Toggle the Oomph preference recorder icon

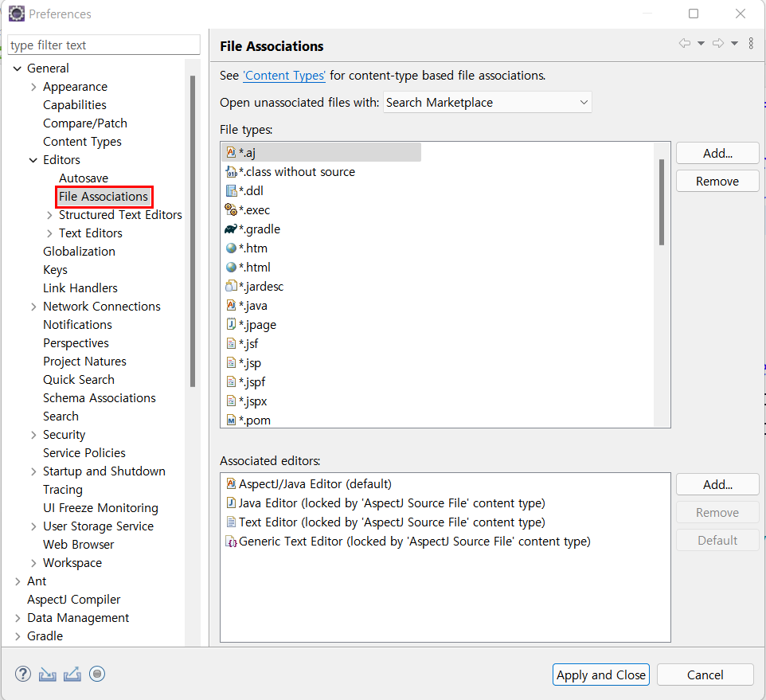97,674
